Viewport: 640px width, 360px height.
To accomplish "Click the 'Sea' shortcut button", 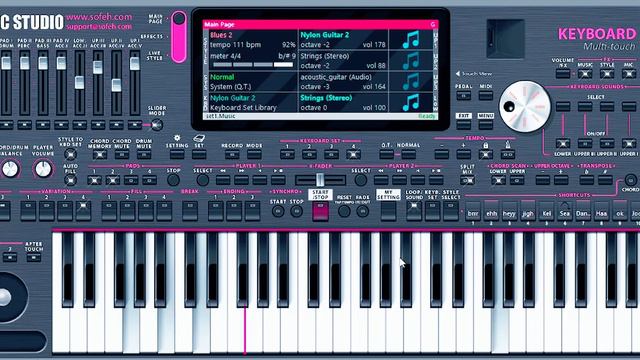I will tap(564, 212).
